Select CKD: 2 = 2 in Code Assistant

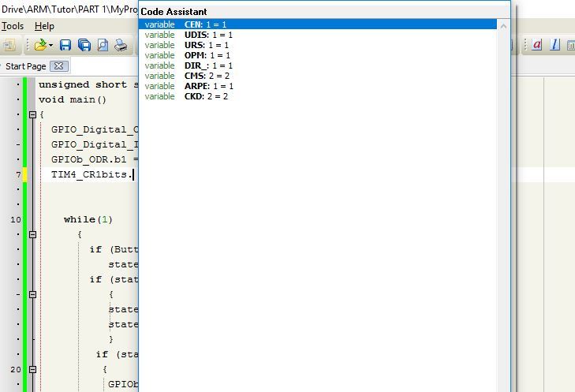point(318,96)
